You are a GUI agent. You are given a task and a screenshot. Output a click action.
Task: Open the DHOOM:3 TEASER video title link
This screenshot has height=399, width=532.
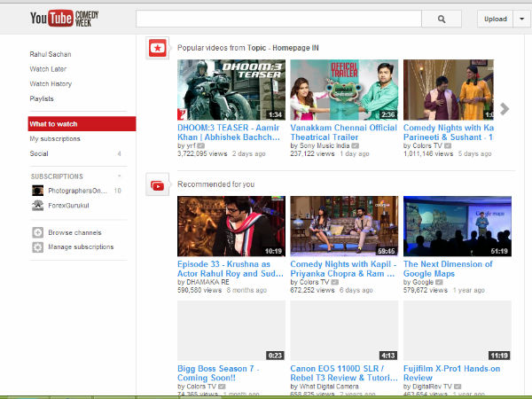(x=229, y=132)
